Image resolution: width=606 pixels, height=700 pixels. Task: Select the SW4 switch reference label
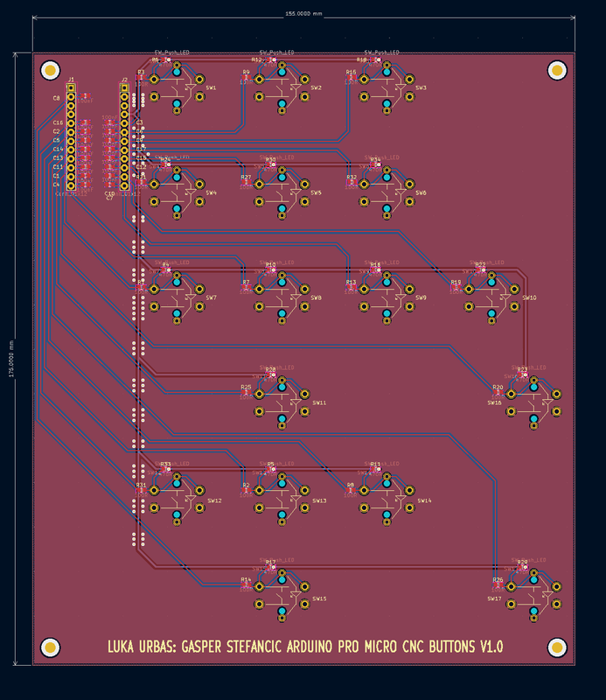click(211, 192)
